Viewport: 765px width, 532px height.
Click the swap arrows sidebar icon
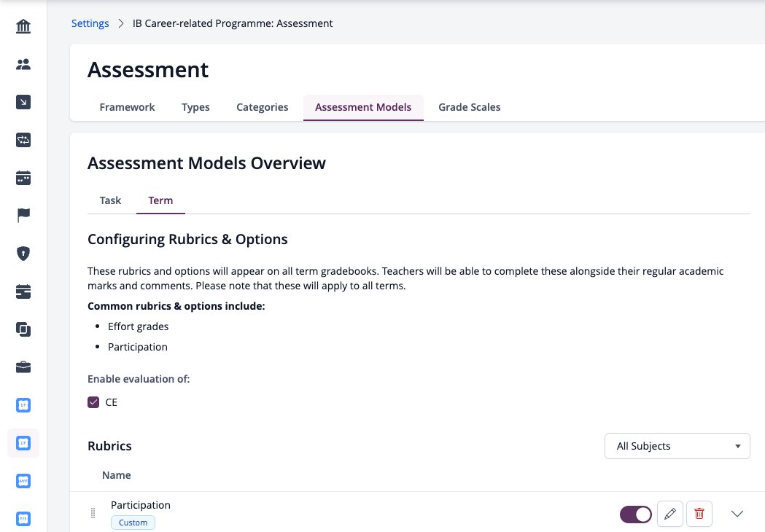pos(23,140)
